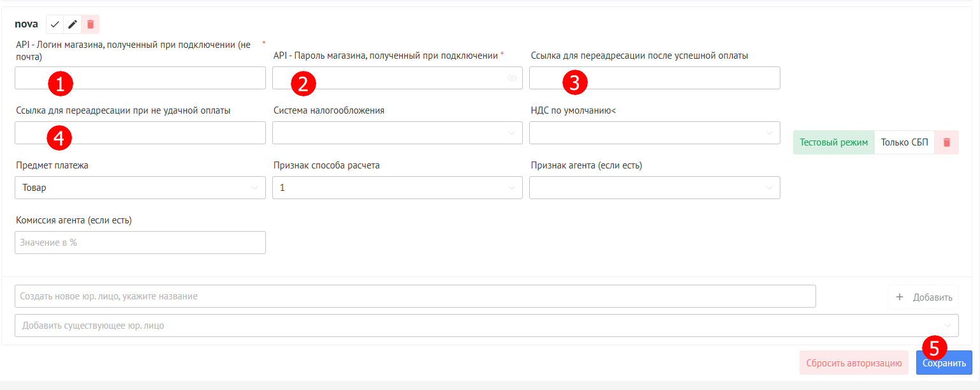Image resolution: width=980 pixels, height=390 pixels.
Task: Expand the Признак способа расчета dropdown
Action: coord(397,188)
